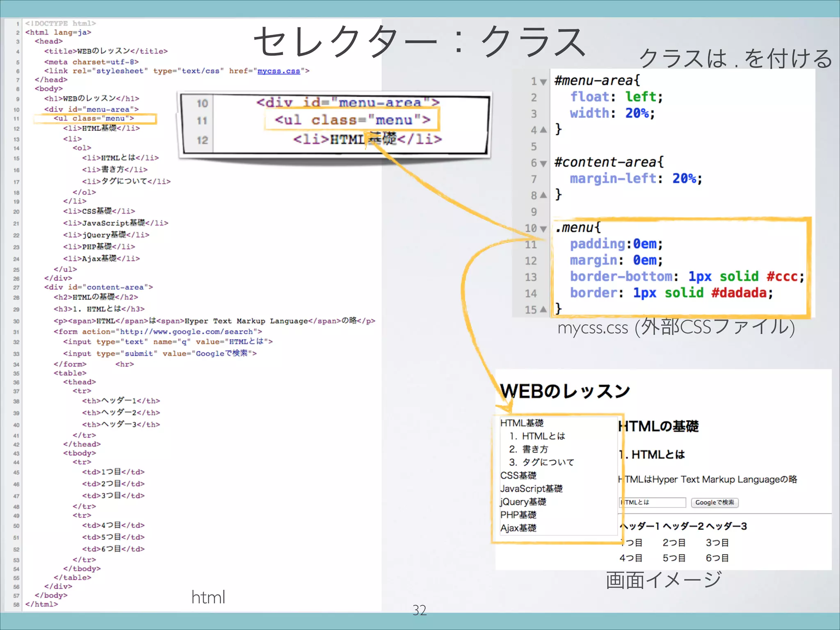Click the </html> closing tag on line 58
This screenshot has width=840, height=630.
coord(41,604)
